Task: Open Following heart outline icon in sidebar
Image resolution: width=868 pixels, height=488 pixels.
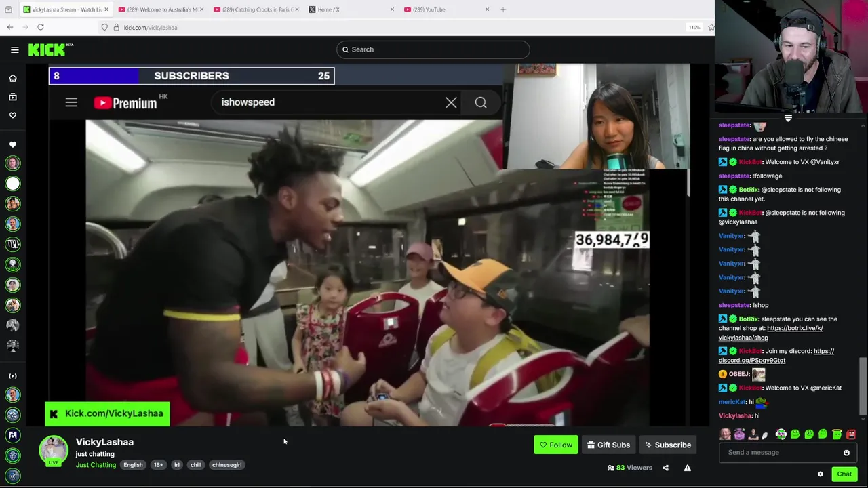Action: coord(12,115)
